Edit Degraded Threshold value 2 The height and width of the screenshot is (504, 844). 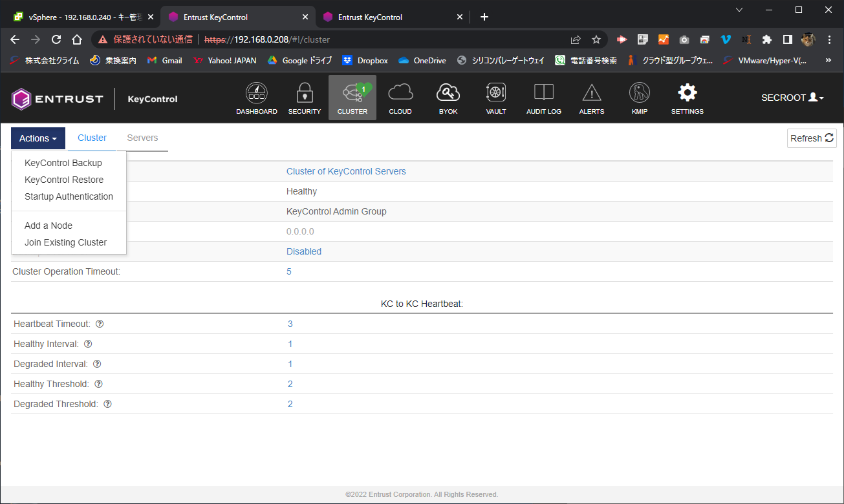tap(290, 404)
